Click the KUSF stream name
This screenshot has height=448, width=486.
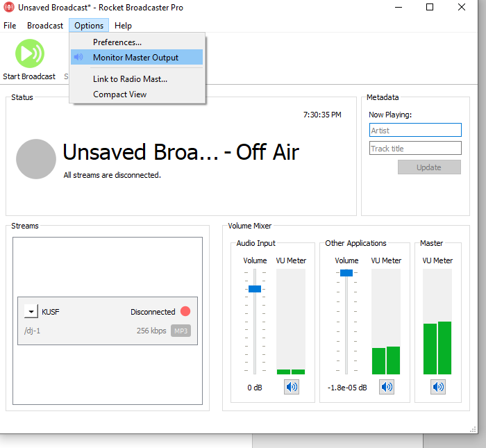point(51,312)
